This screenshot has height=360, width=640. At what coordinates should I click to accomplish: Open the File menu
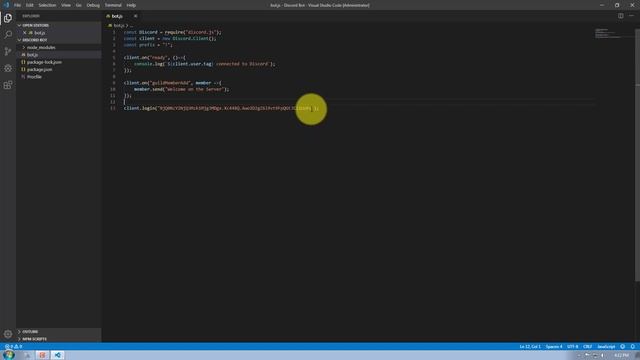(17, 5)
